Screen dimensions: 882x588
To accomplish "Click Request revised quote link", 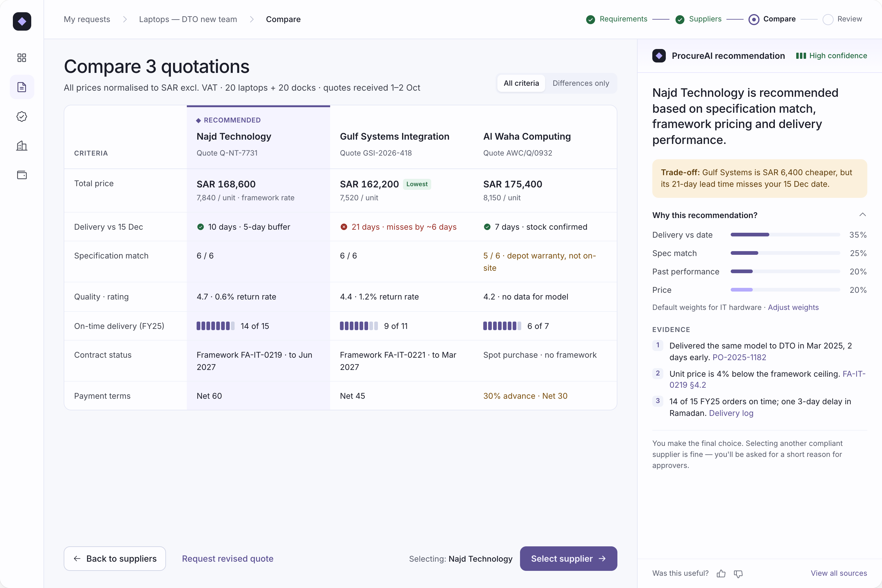I will pos(228,558).
